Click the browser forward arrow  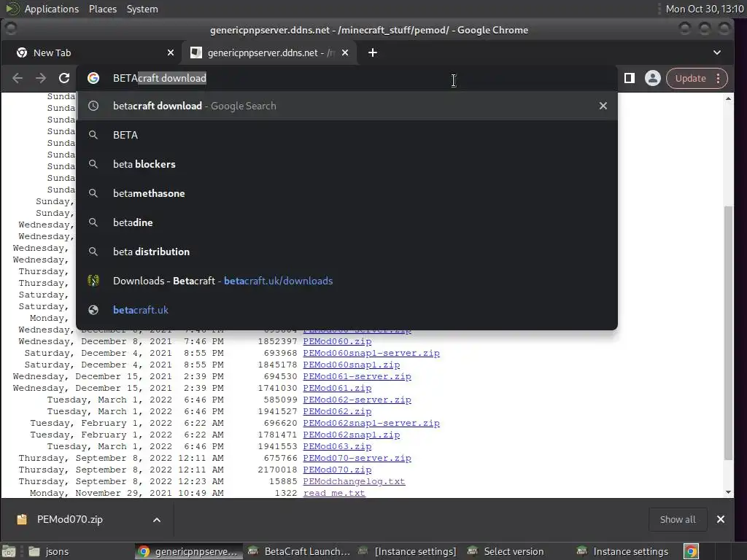coord(41,78)
